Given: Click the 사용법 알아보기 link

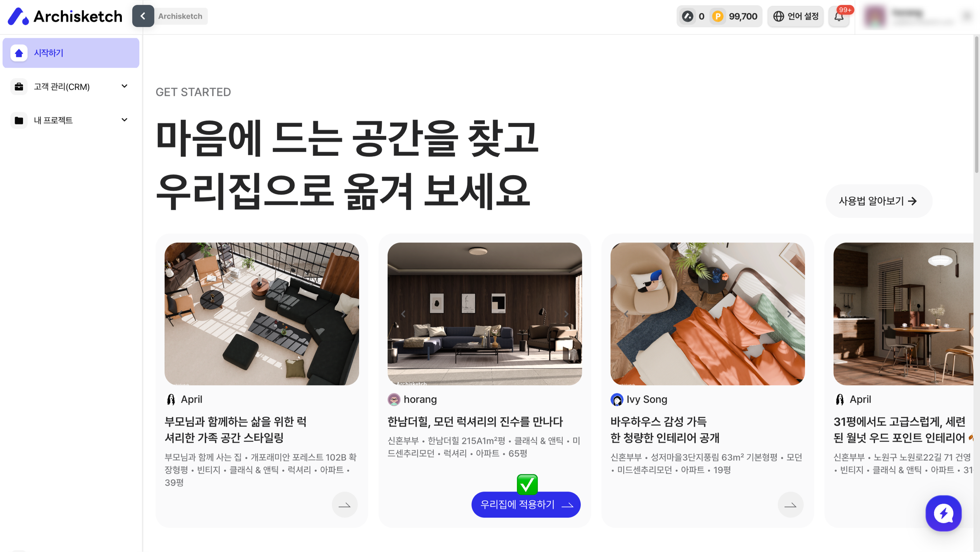Looking at the screenshot, I should (x=878, y=201).
